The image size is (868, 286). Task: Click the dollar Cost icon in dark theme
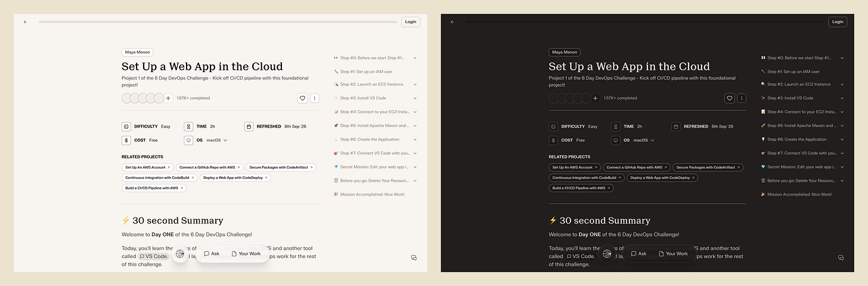coord(553,140)
